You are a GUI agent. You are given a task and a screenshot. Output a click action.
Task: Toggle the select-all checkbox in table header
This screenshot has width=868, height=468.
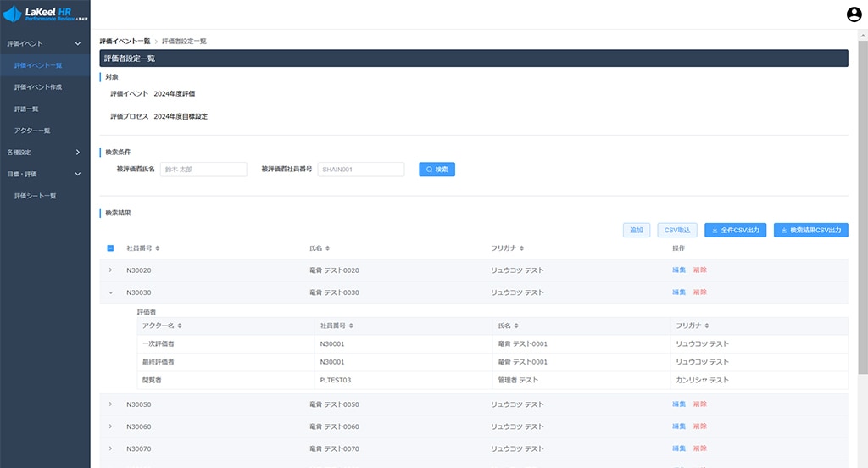click(x=110, y=248)
